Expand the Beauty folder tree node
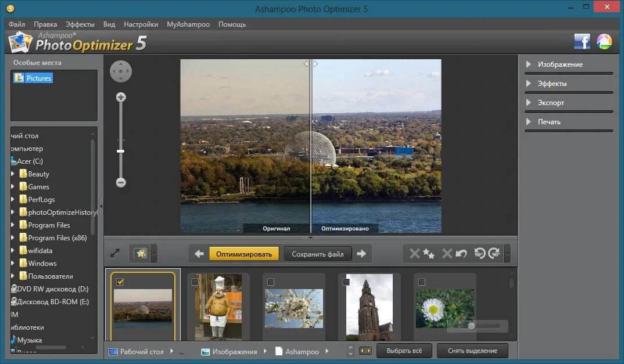The image size is (624, 364). (x=13, y=174)
